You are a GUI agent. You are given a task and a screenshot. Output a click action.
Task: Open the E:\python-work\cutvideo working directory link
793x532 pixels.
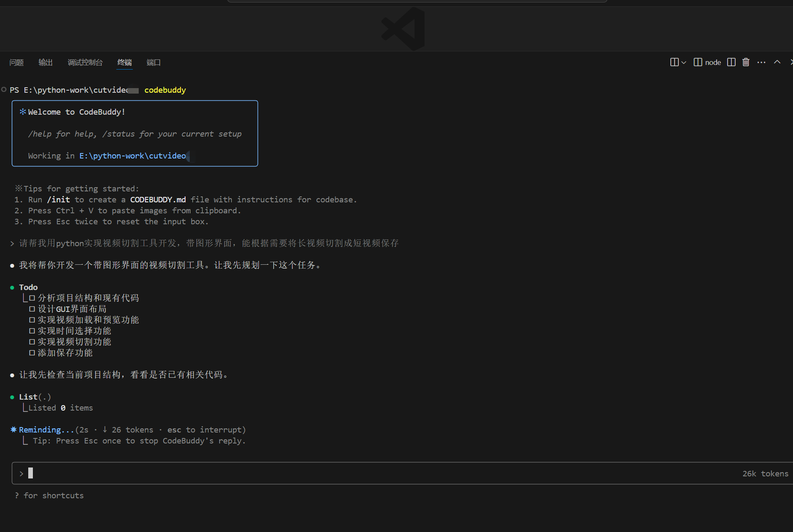click(133, 156)
